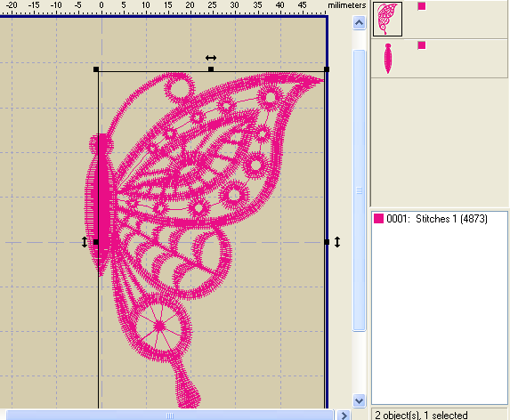
Task: Click the horizontal scrollbar thumb under the canvas
Action: (170, 416)
